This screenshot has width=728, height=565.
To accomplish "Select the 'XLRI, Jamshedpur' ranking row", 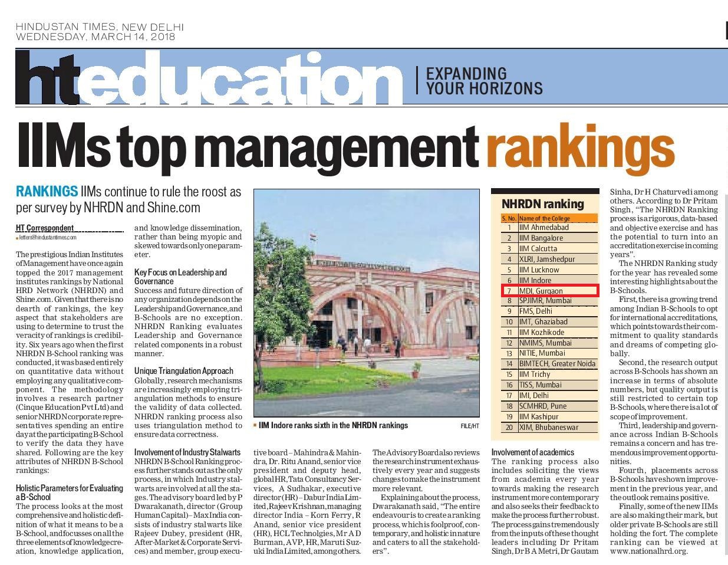I will pyautogui.click(x=549, y=259).
